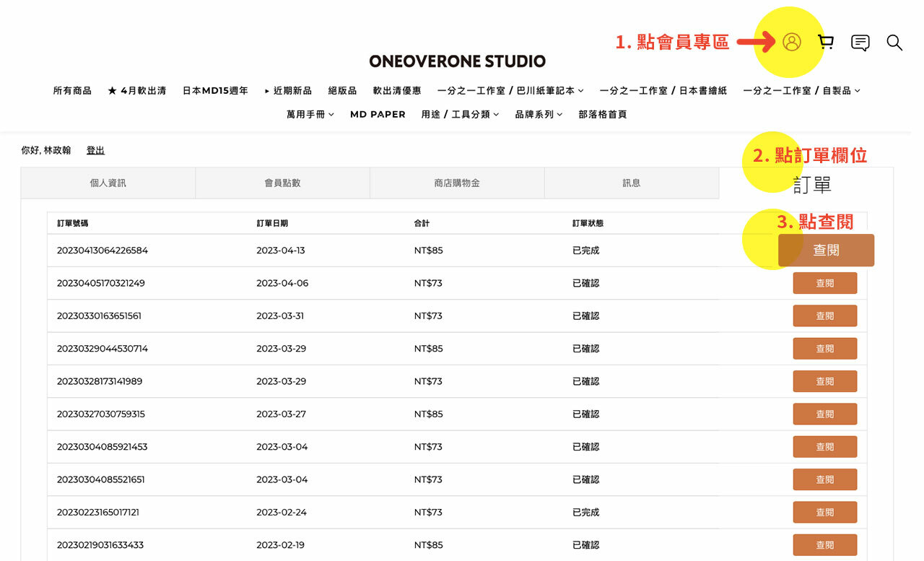Open 近期新品 menu item
Image resolution: width=924 pixels, height=561 pixels.
coord(288,91)
